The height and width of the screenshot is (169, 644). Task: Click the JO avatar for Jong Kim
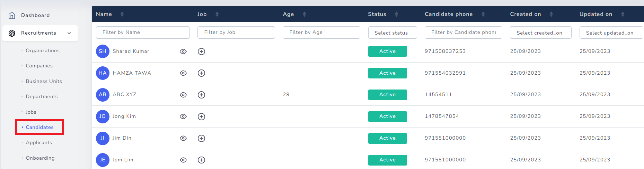(x=103, y=116)
